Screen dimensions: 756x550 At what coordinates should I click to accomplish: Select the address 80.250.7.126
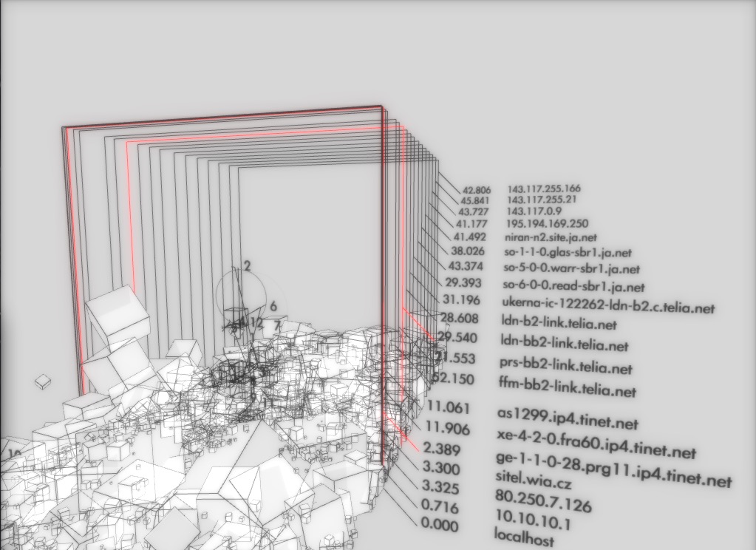[543, 500]
